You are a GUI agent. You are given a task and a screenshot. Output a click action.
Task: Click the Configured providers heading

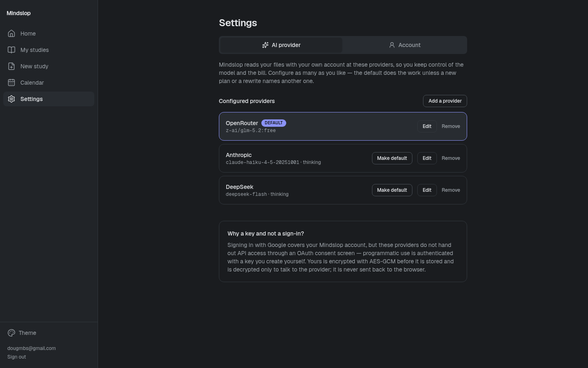247,101
